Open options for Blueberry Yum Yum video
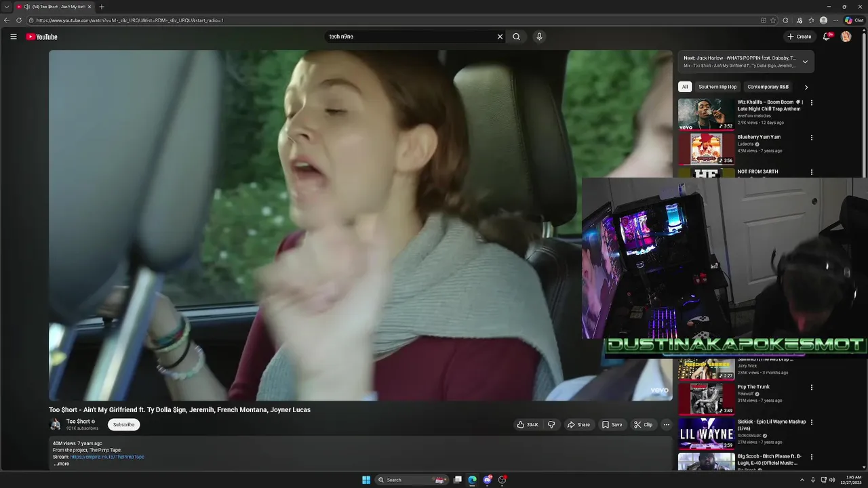868x488 pixels. [x=812, y=138]
